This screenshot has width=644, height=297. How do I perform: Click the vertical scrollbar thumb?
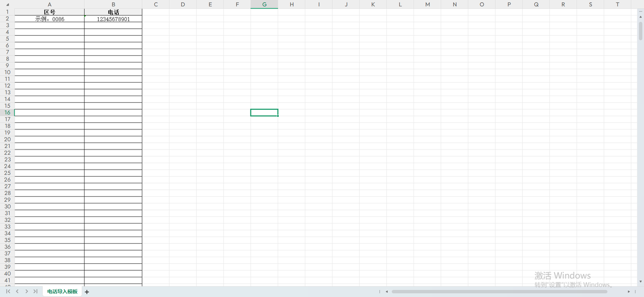640,30
